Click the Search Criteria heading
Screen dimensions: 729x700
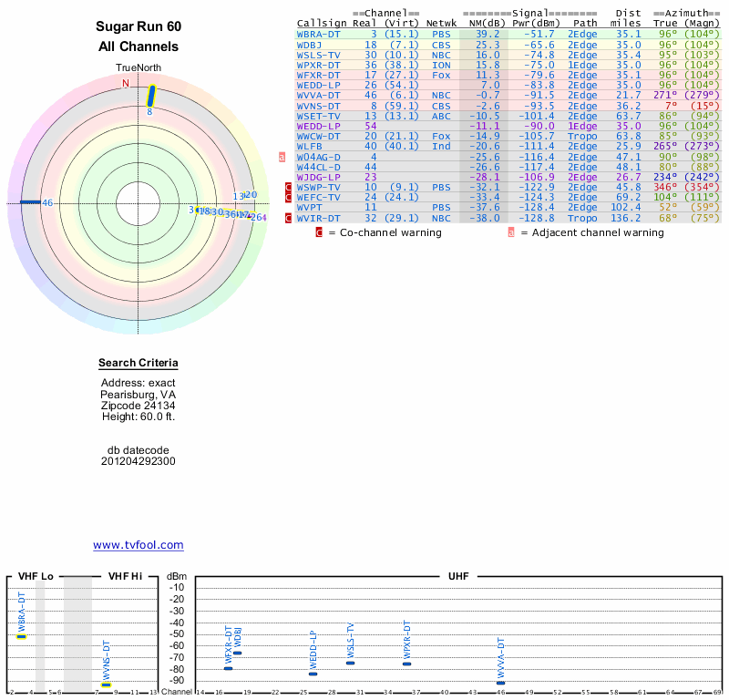pyautogui.click(x=138, y=364)
